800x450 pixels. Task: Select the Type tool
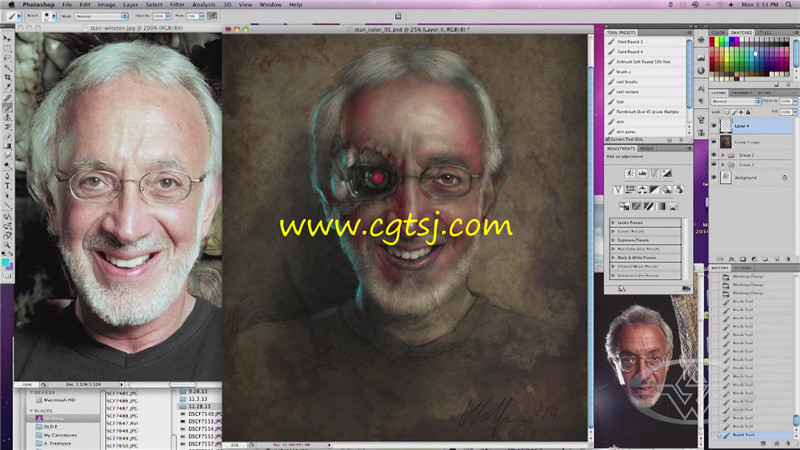[x=7, y=186]
